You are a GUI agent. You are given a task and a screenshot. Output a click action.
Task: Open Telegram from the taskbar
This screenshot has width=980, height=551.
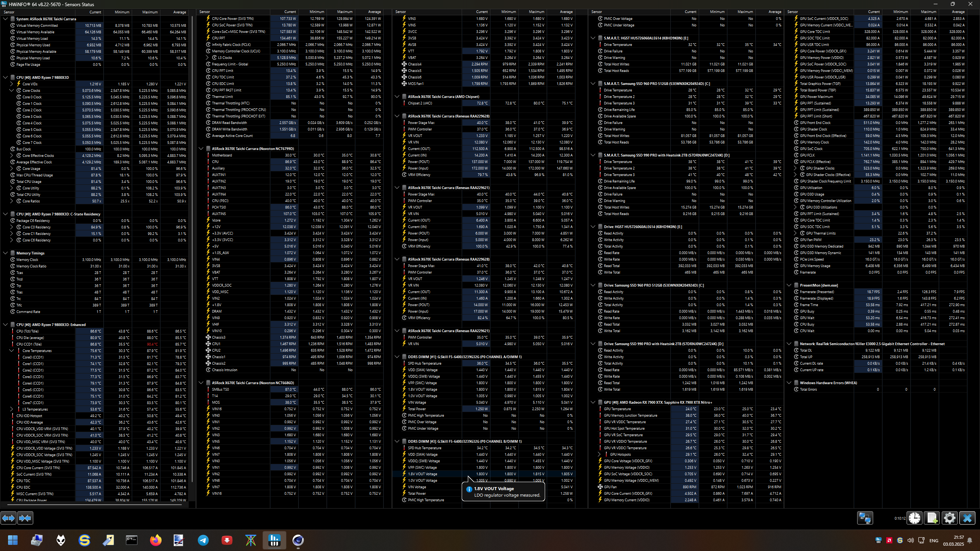(x=203, y=540)
